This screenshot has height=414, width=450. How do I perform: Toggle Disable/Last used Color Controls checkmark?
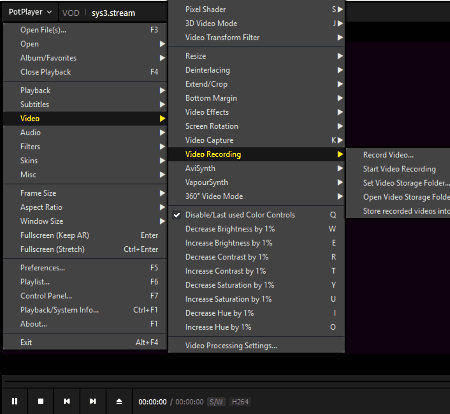point(177,215)
